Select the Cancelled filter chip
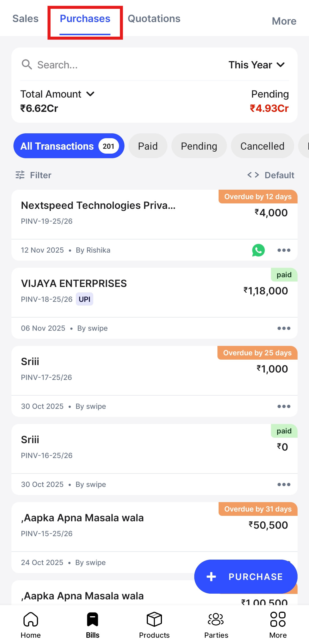The width and height of the screenshot is (309, 644). [262, 146]
